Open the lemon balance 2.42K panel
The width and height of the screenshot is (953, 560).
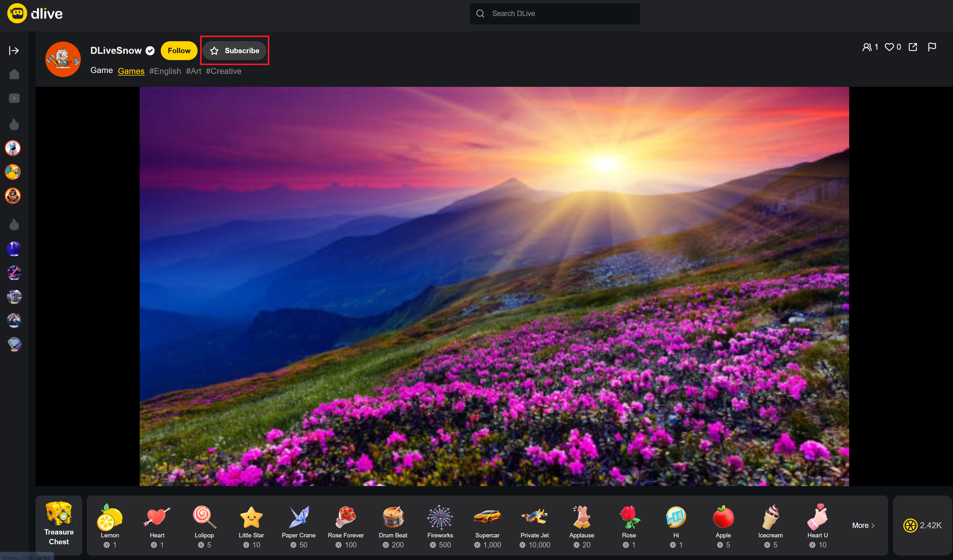922,525
